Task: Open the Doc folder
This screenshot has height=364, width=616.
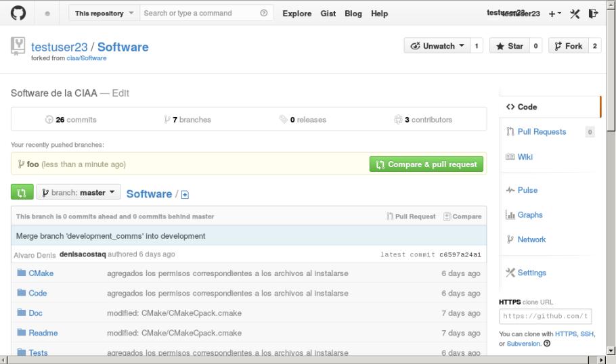Action: (35, 313)
